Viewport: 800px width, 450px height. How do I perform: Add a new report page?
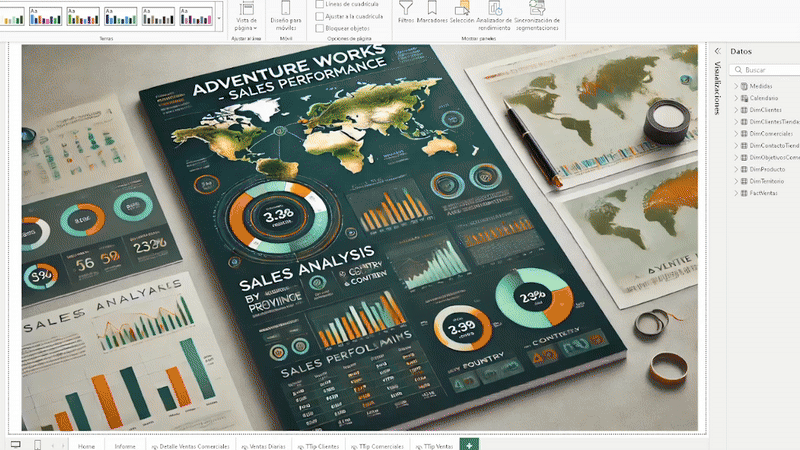[x=469, y=444]
